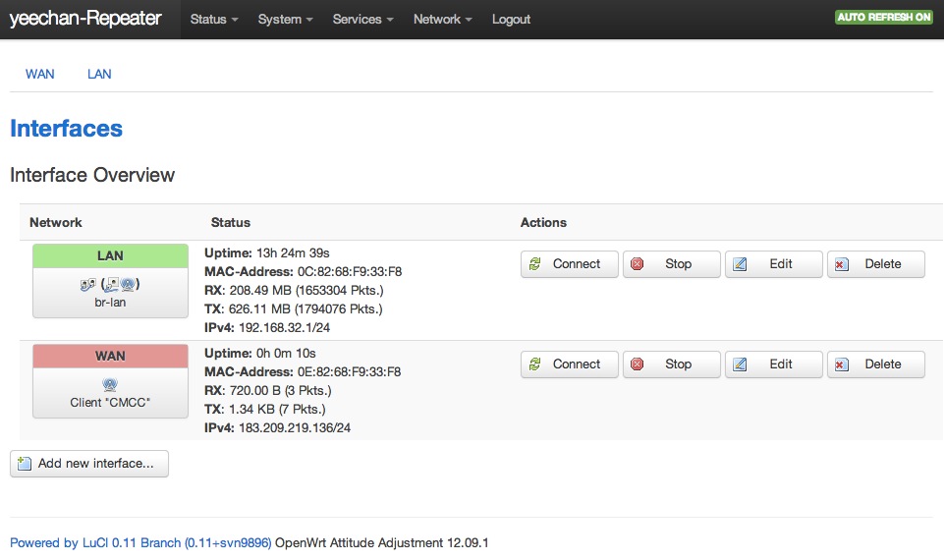This screenshot has height=560, width=944.
Task: Click the green reconnect icon for LAN
Action: pos(535,264)
